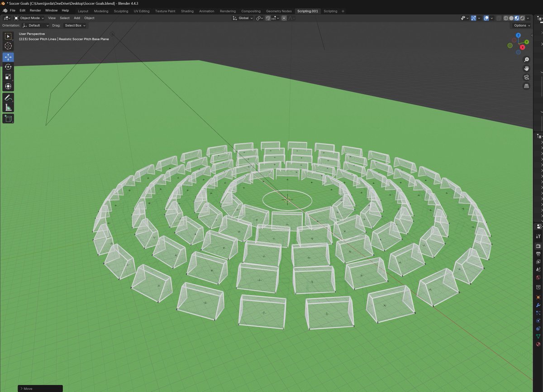Open the Material properties tab

(538, 344)
